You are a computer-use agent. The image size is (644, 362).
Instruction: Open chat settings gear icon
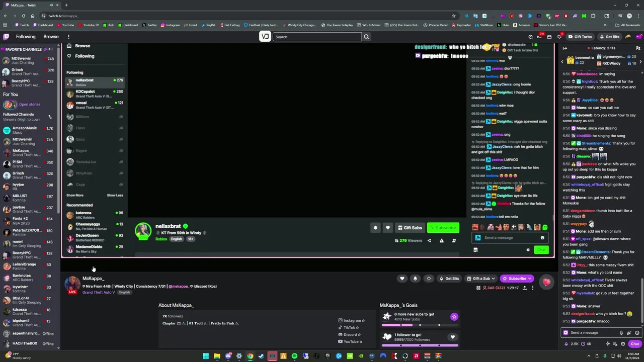pos(623,344)
